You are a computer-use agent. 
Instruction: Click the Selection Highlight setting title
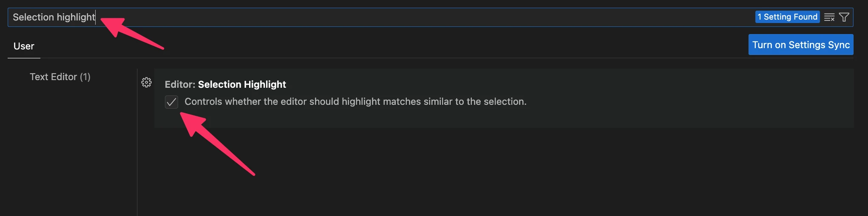pos(242,84)
